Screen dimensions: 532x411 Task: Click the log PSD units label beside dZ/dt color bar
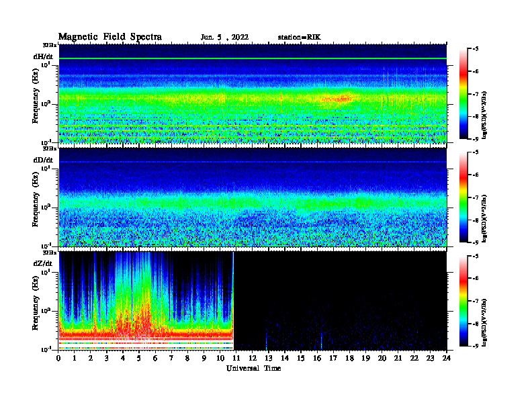click(484, 322)
